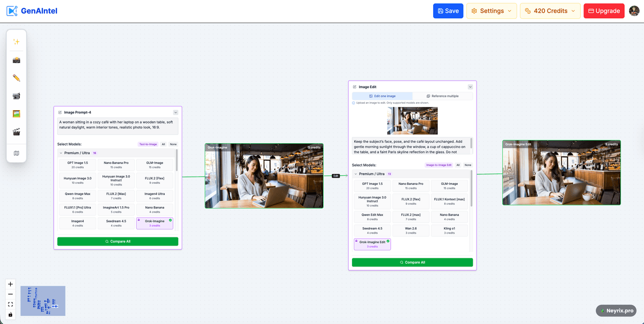Viewport: 644px width, 324px height.
Task: Toggle ImagineArt 1.5 Pro model
Action: click(x=116, y=210)
